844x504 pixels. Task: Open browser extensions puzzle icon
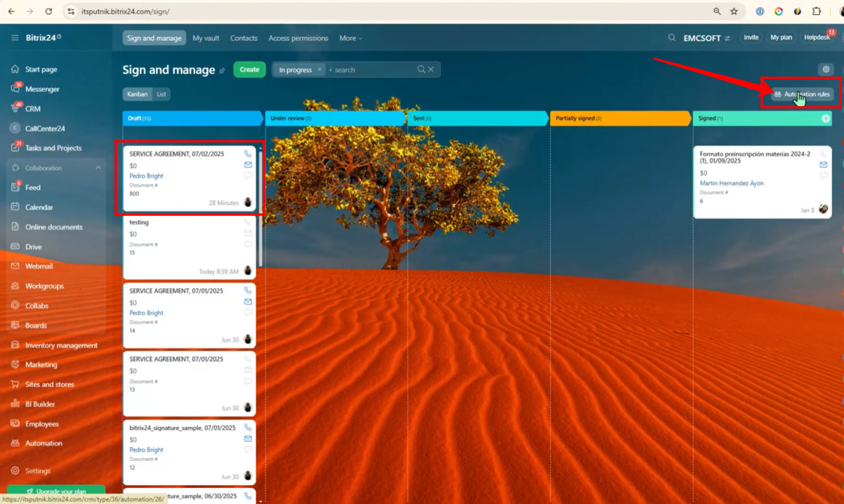(x=816, y=11)
